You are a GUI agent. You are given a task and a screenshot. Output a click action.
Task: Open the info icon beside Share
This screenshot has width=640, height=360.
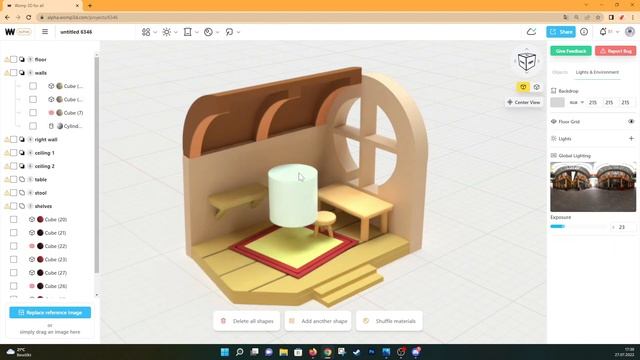pyautogui.click(x=584, y=32)
